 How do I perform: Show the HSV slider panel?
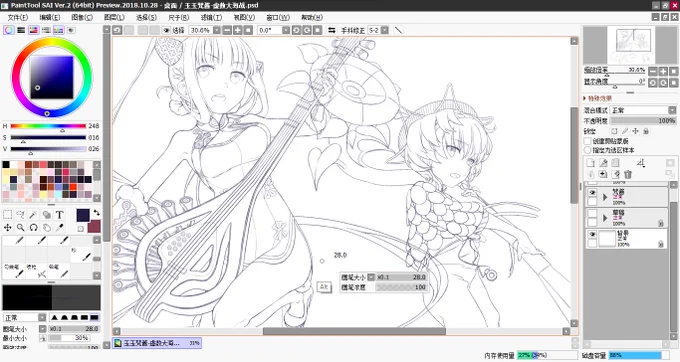(33, 30)
